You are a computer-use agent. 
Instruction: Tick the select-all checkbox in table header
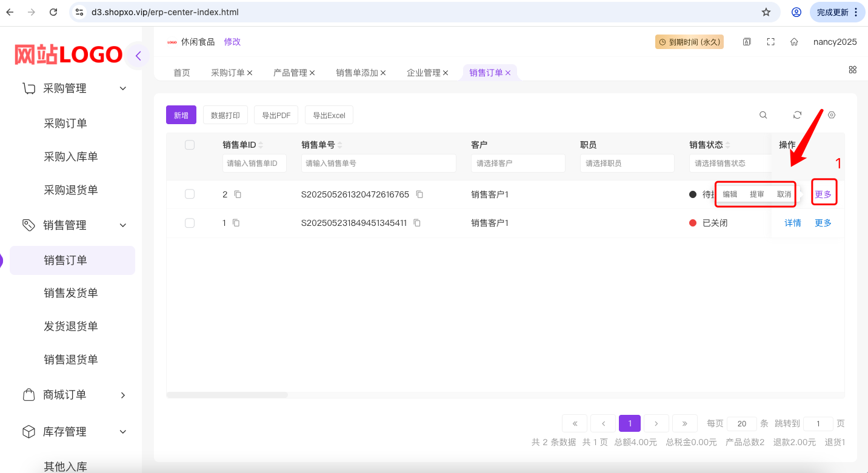click(x=190, y=145)
